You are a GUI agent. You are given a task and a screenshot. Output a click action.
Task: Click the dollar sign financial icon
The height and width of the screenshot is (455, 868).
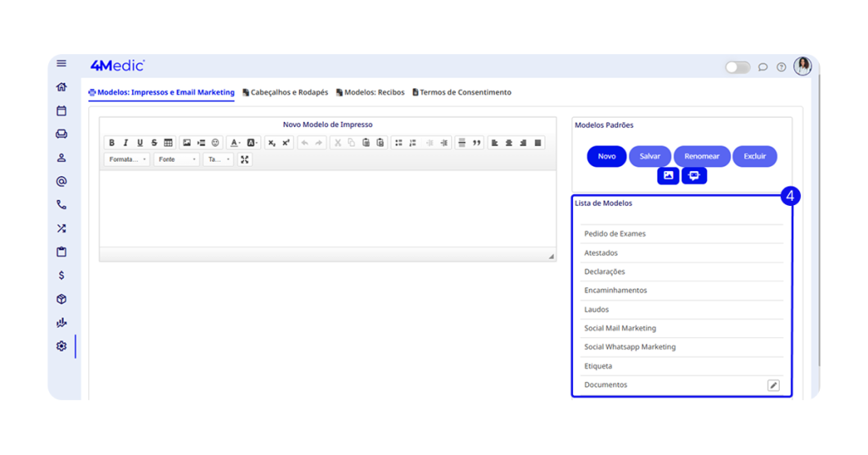[x=61, y=275]
